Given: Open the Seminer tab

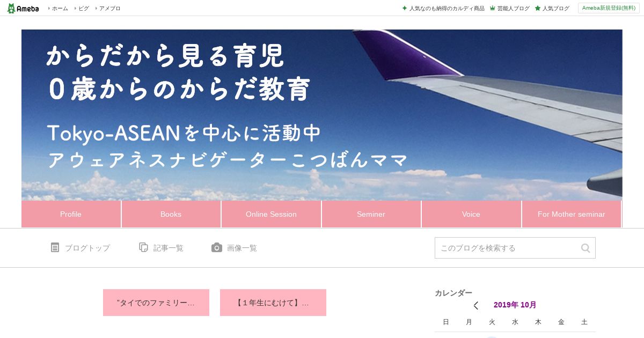Looking at the screenshot, I should coord(371,214).
